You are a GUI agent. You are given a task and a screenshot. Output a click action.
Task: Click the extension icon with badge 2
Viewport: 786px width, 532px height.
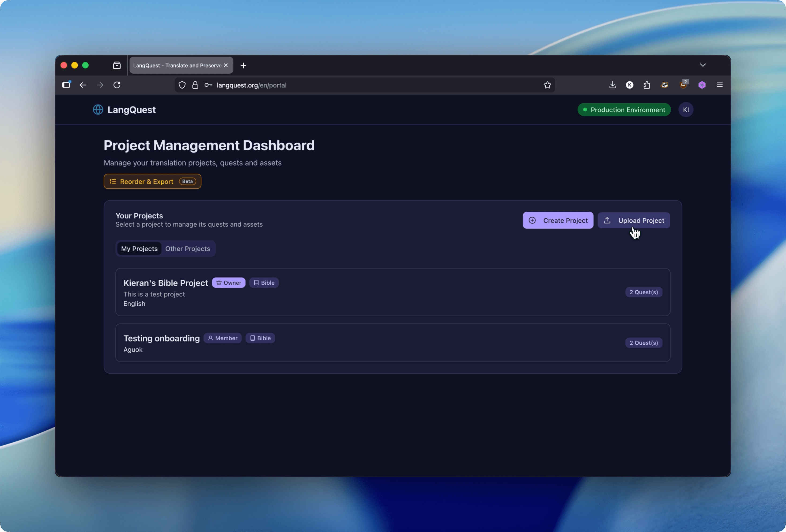click(683, 84)
